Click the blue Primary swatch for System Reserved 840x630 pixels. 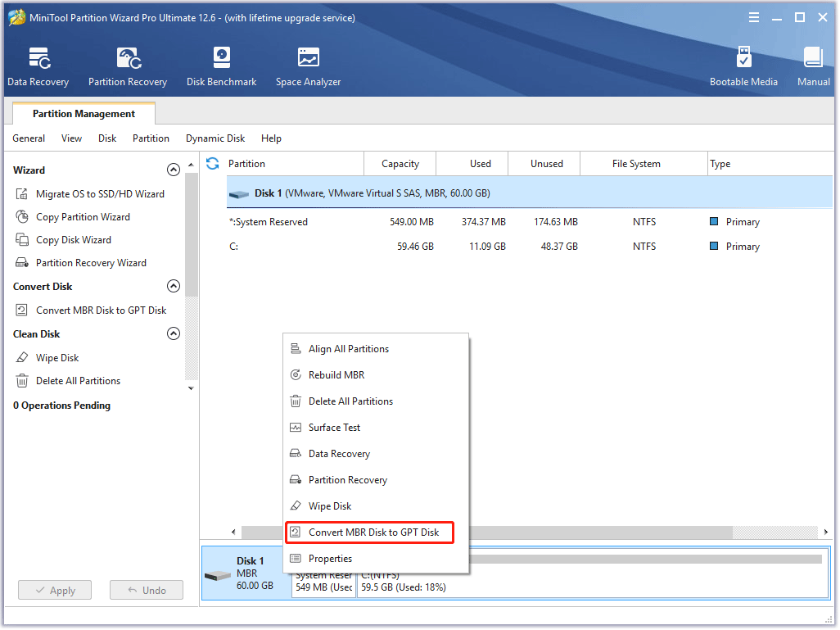tap(714, 221)
